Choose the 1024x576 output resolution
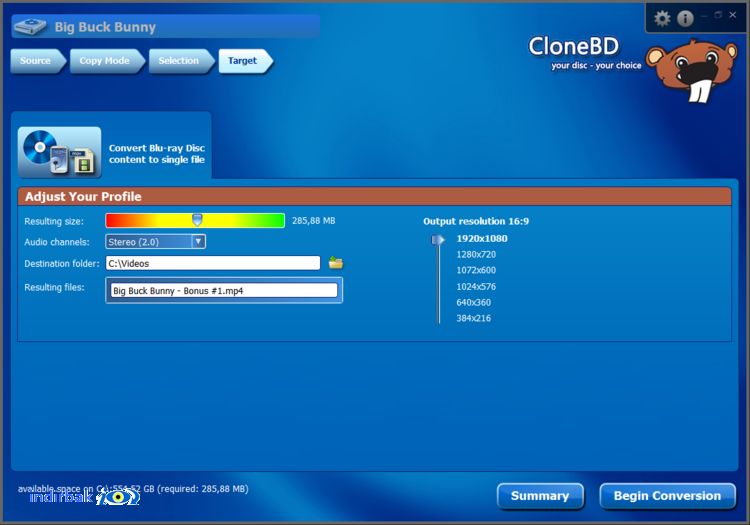The width and height of the screenshot is (750, 525). 476,286
